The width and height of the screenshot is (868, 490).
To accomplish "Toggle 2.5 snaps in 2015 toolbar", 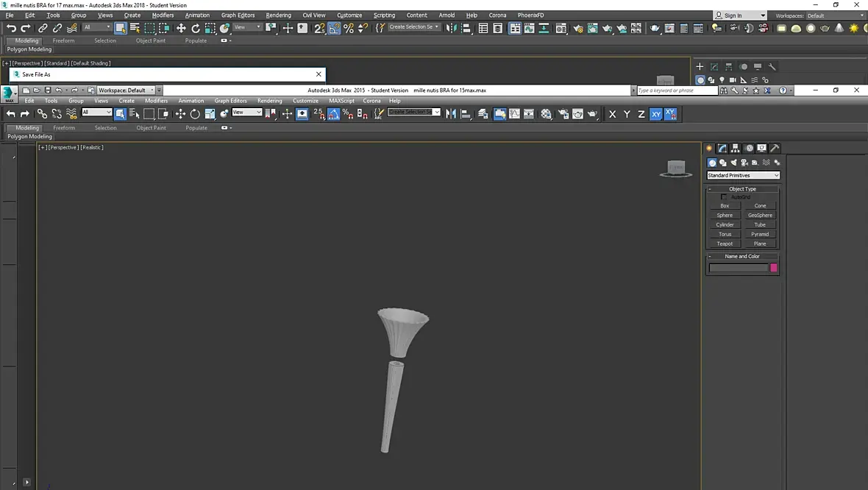I will tap(319, 114).
